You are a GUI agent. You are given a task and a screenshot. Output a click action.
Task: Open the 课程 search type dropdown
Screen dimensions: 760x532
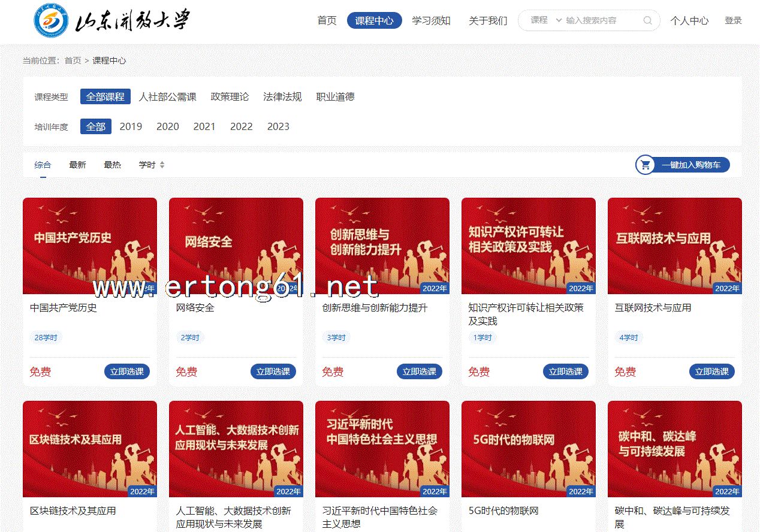click(x=545, y=20)
